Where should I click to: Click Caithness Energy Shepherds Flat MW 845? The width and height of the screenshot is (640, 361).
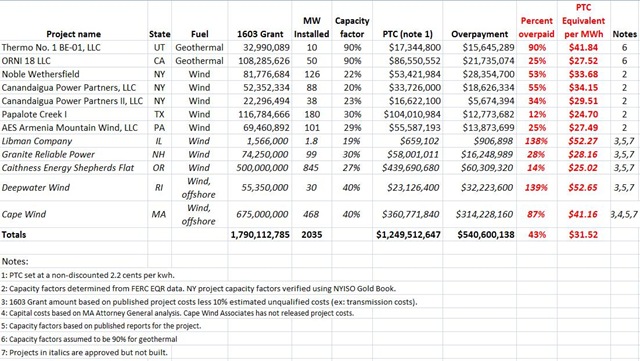click(311, 168)
